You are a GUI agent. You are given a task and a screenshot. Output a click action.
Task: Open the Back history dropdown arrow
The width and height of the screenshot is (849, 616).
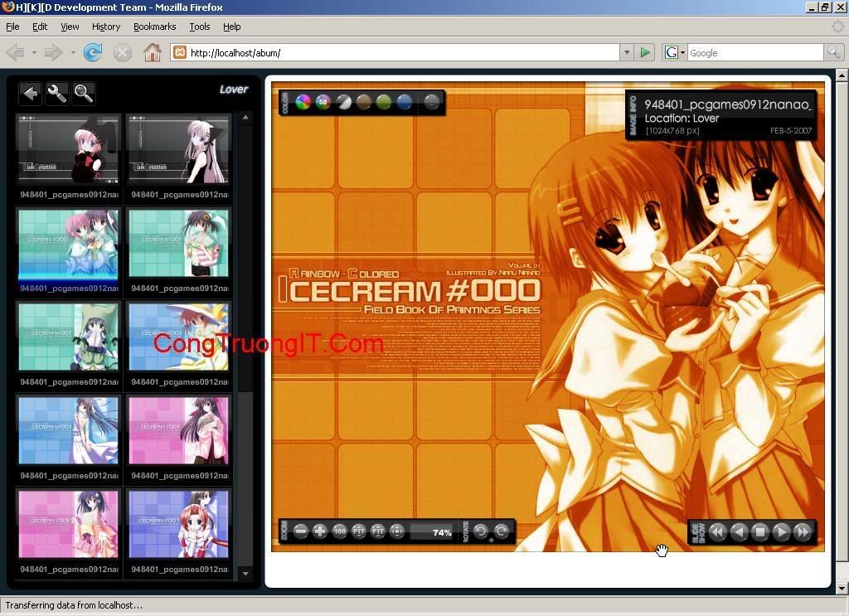(x=34, y=52)
